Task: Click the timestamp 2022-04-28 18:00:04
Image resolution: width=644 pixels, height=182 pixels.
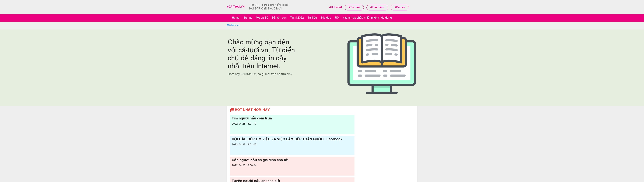Action: click(x=244, y=165)
